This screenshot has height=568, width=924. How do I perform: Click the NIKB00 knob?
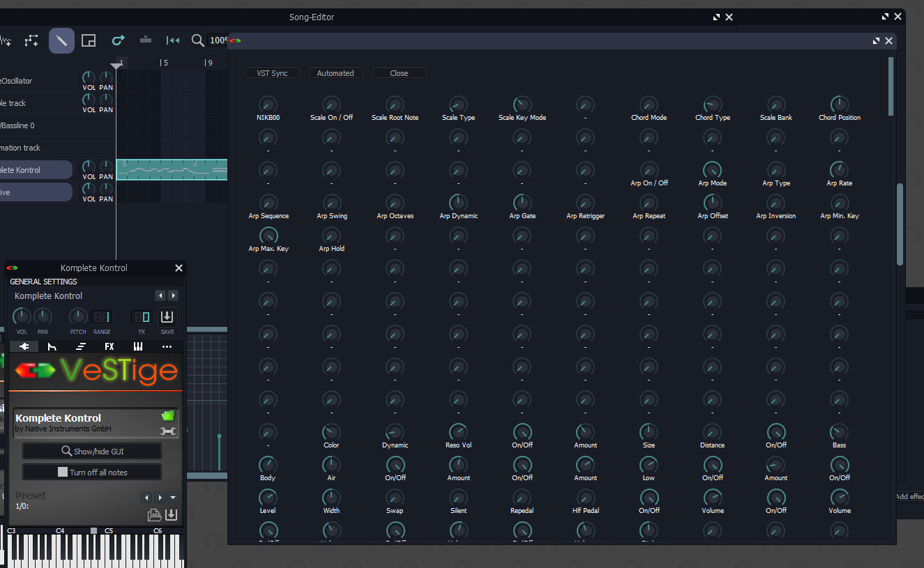tap(268, 105)
